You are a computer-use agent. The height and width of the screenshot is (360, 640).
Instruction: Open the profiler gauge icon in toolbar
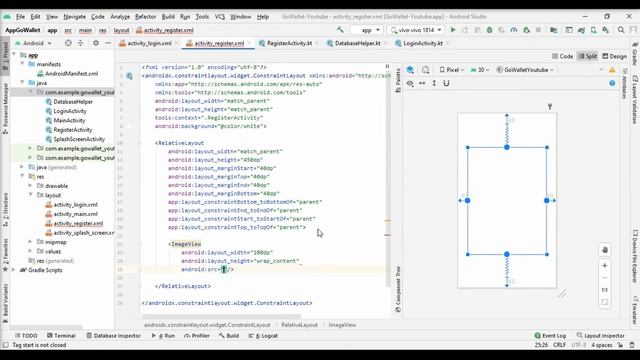point(514,30)
